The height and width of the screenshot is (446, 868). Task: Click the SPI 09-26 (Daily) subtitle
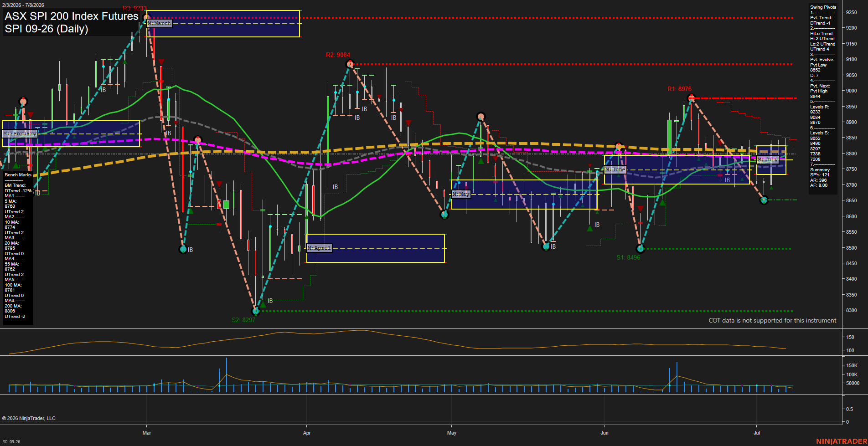coord(46,29)
